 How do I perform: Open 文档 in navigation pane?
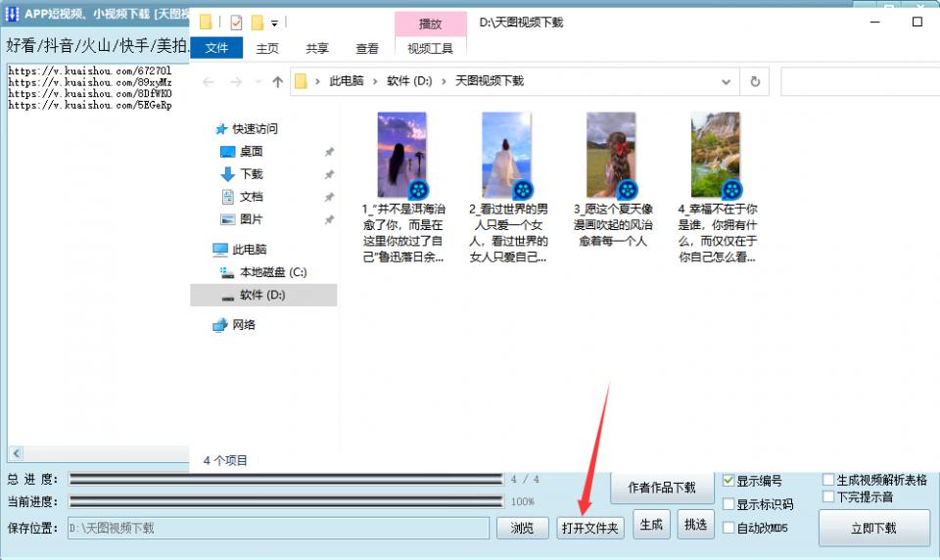[252, 197]
